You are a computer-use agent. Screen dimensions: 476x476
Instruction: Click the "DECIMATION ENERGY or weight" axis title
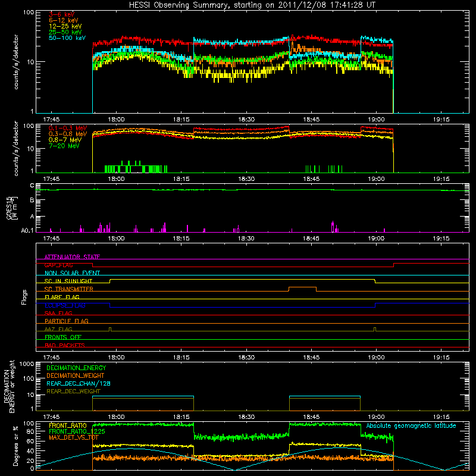(x=9, y=386)
